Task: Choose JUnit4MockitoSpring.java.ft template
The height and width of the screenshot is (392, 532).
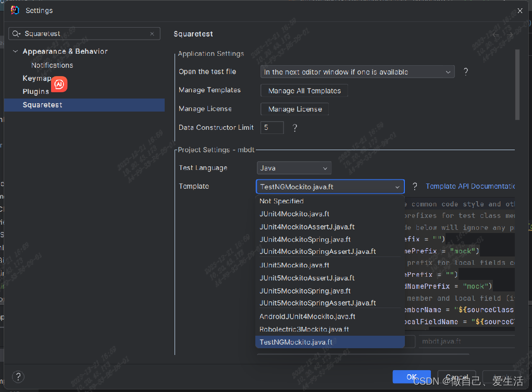Action: [330, 240]
